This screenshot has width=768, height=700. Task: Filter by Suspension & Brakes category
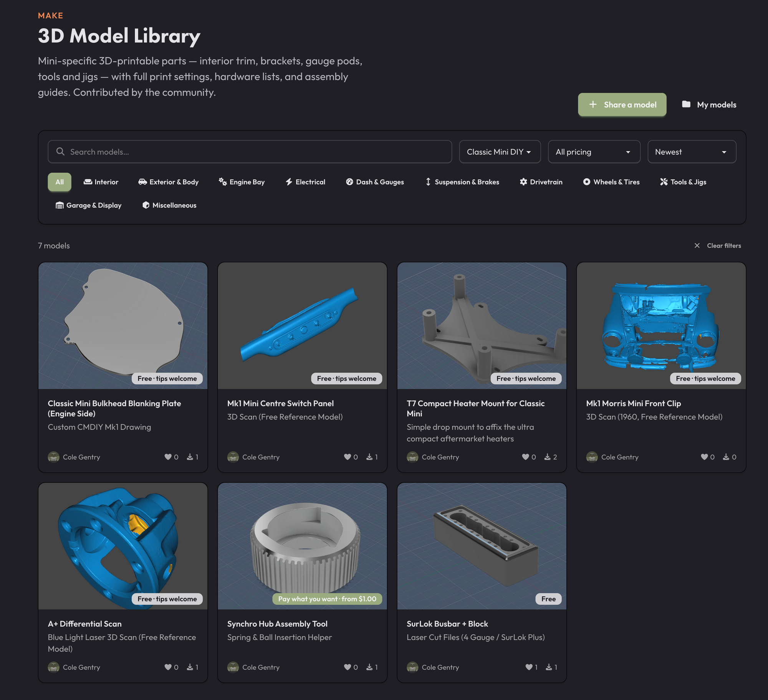(x=462, y=182)
